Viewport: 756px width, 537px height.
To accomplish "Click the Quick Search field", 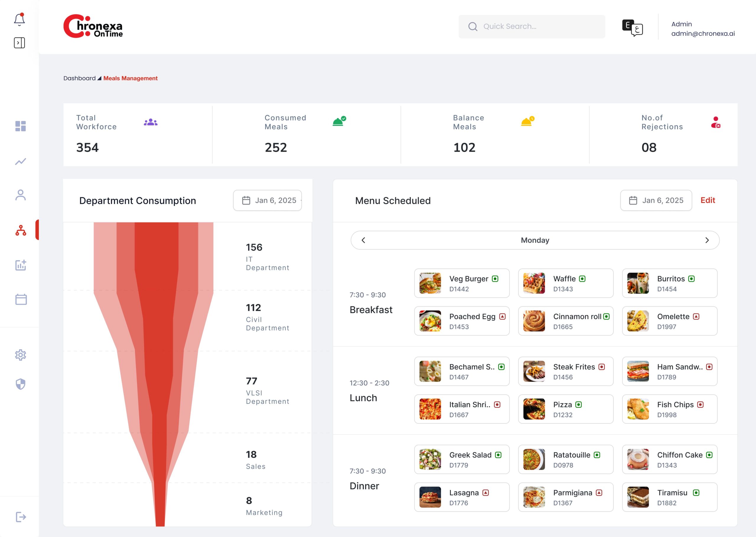I will click(x=532, y=27).
